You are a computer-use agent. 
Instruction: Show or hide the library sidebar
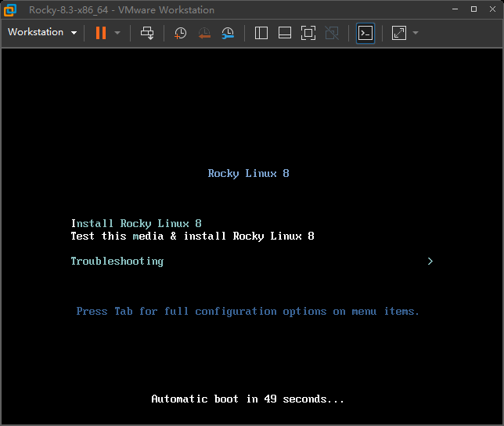point(261,33)
